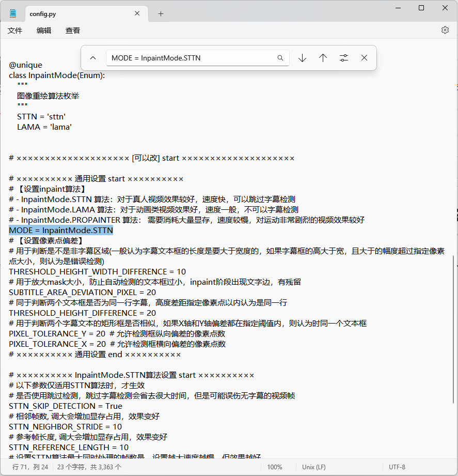This screenshot has width=458, height=476.
Task: Collapse the find bar using the chevron
Action: tap(93, 58)
